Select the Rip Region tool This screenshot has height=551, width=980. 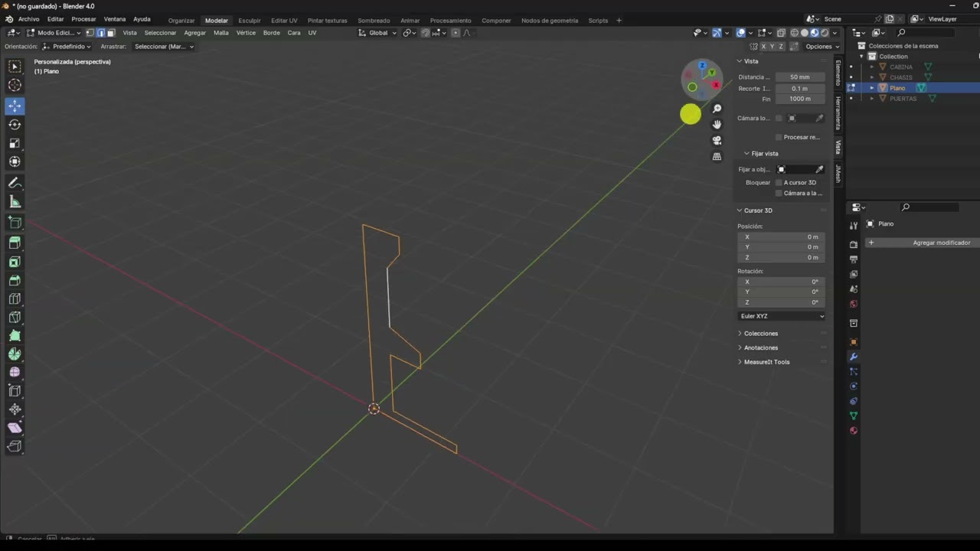[x=15, y=446]
